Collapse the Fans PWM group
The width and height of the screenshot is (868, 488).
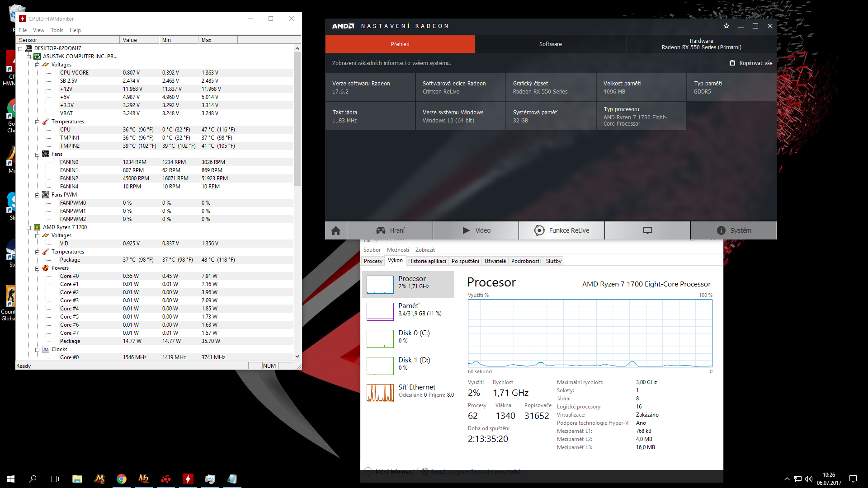(38, 195)
